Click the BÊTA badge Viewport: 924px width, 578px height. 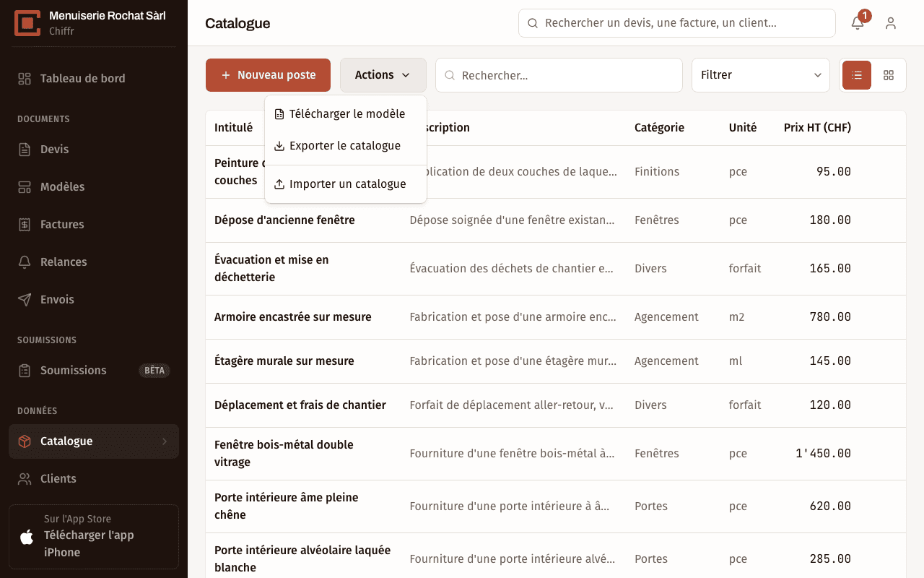coord(154,371)
